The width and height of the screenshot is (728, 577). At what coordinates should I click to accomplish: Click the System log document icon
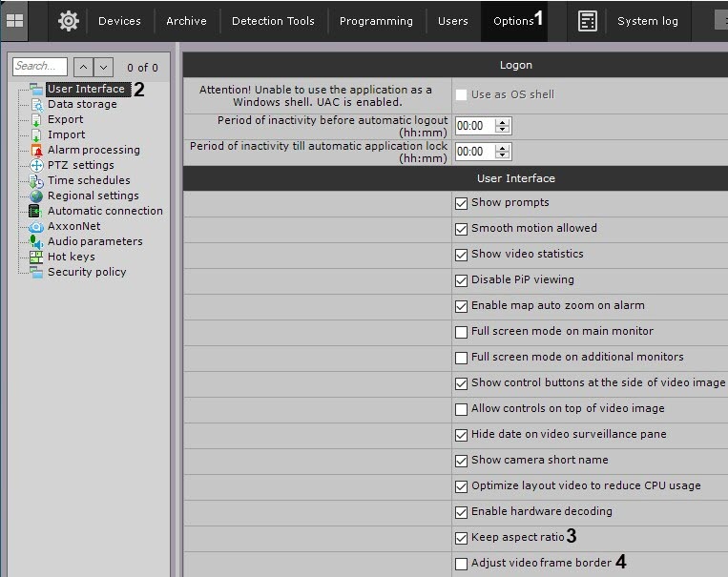click(x=588, y=21)
